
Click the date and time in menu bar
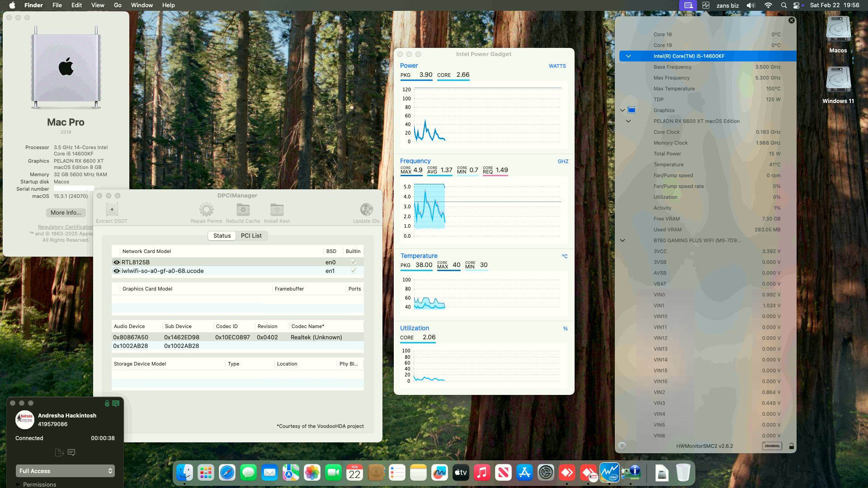point(835,5)
